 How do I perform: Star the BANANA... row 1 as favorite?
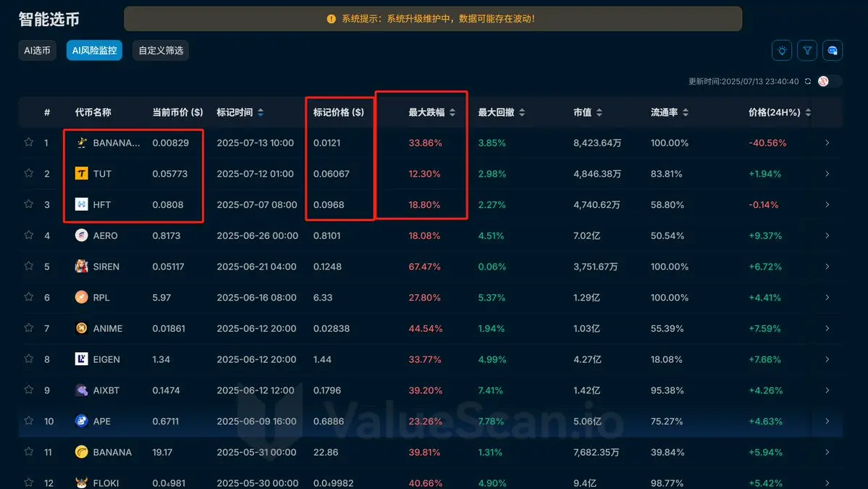point(29,142)
